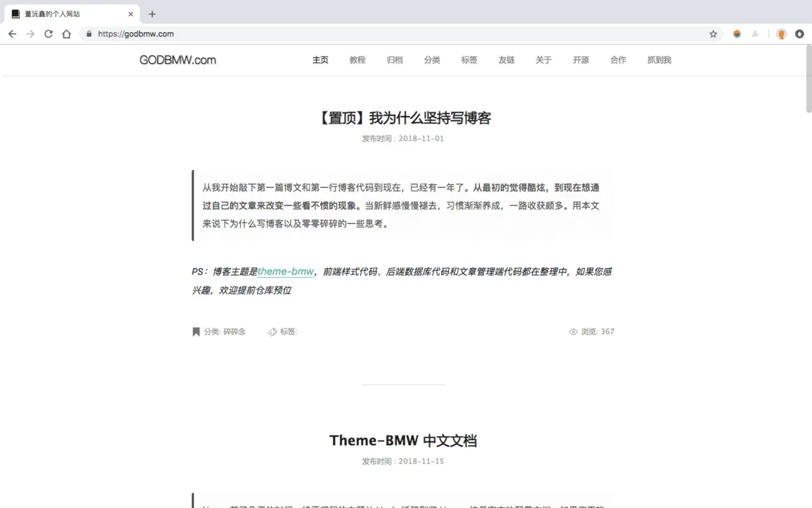Screen dimensions: 812x508
Task: Click the grey extension icon in toolbar
Action: tap(755, 34)
